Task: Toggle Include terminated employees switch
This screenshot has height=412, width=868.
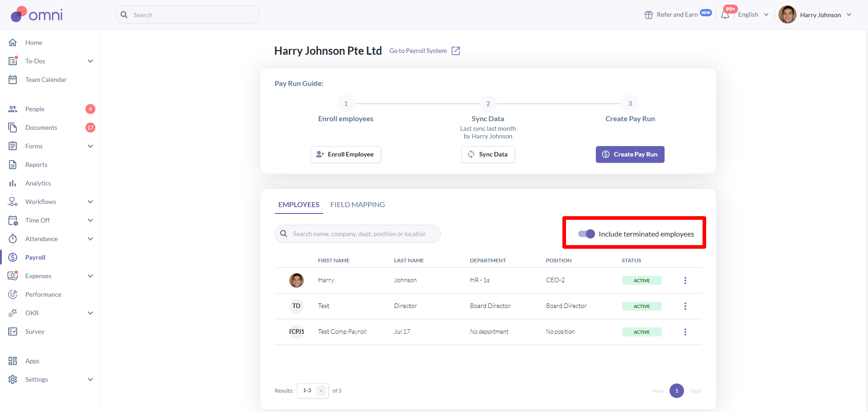Action: [x=586, y=234]
